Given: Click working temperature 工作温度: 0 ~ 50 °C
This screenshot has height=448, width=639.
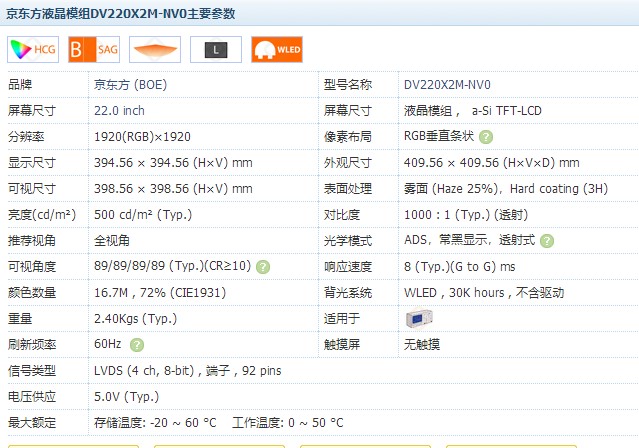Looking at the screenshot, I should [288, 423].
